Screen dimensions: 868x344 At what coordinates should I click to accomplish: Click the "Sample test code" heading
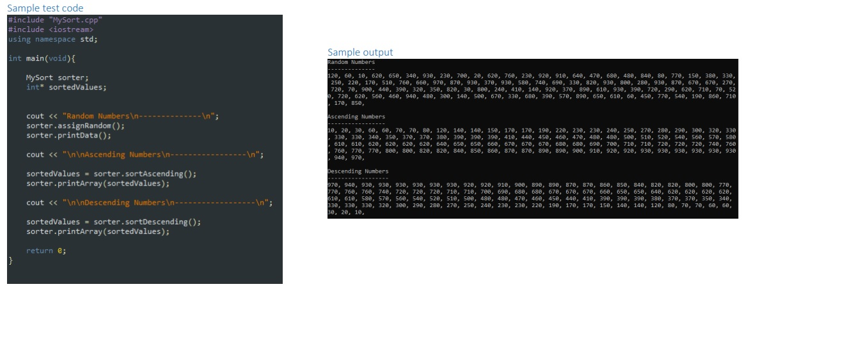(45, 8)
